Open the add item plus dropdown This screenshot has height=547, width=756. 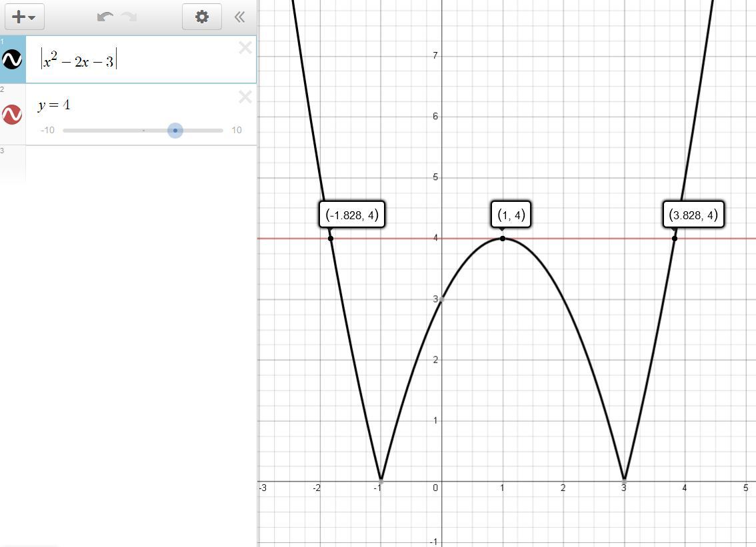pos(24,17)
